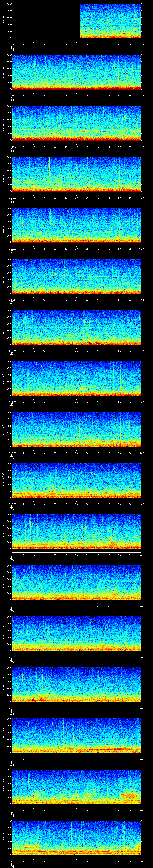Click "Frequency (Hz)" label of 9:04:00 spectrogram

coord(3,21)
